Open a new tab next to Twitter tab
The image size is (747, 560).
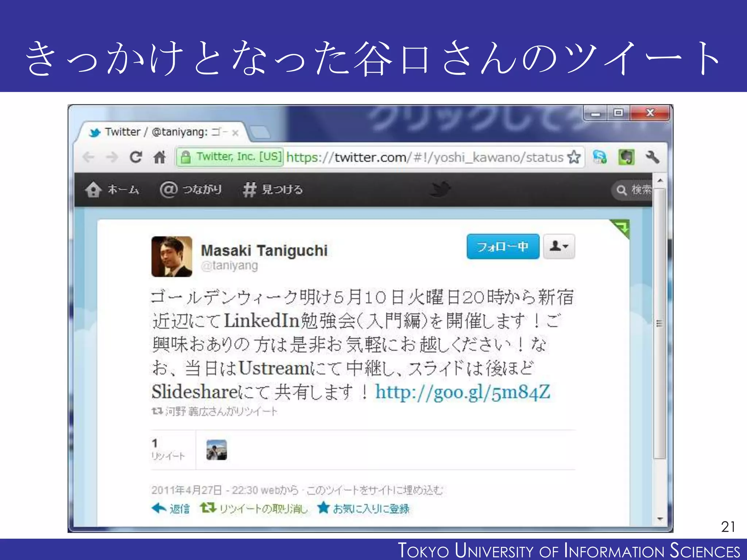(260, 133)
